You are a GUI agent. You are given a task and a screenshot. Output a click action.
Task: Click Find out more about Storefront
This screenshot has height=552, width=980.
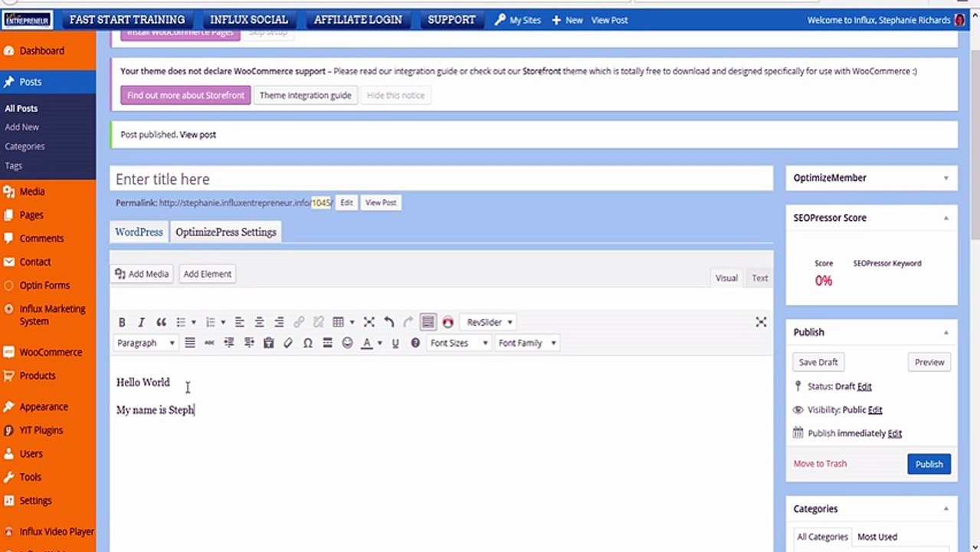point(185,95)
